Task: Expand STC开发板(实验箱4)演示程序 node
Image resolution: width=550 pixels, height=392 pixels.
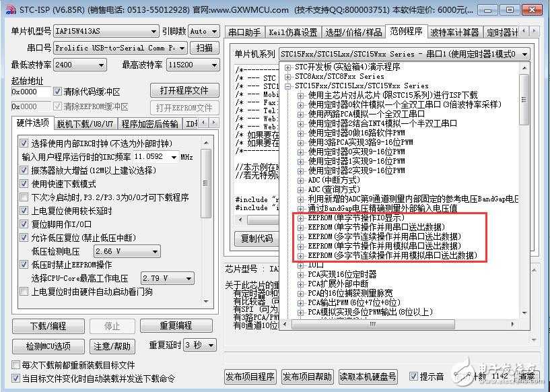Action: tap(288, 67)
